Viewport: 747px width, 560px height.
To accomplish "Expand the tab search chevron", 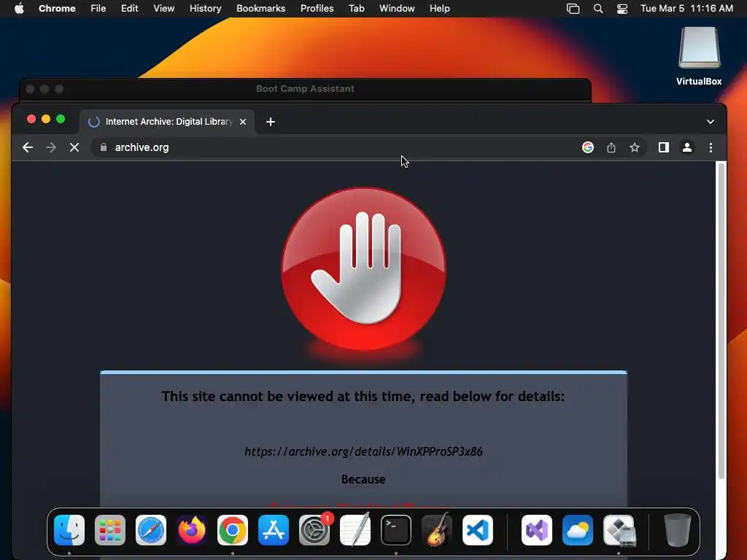I will (x=711, y=122).
